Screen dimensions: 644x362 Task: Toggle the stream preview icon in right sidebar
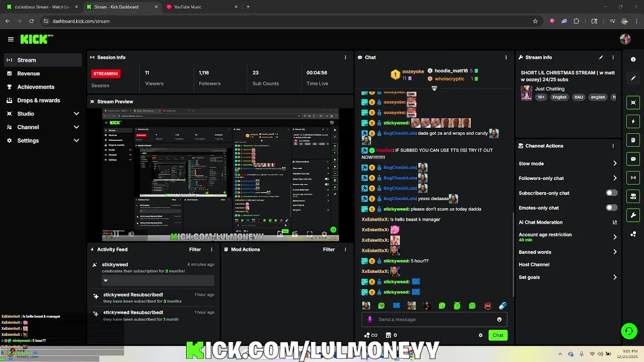click(633, 103)
